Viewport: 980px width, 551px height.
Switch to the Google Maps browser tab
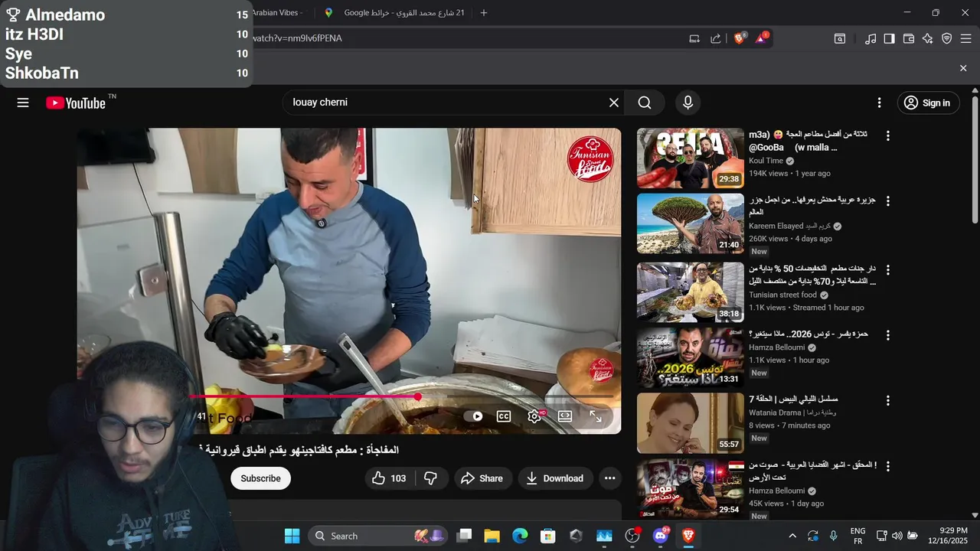coord(394,13)
